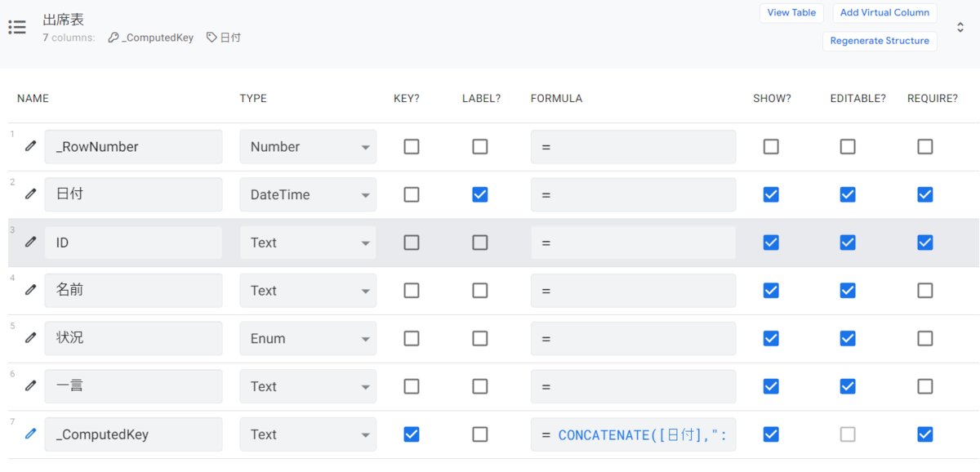Open the Enum type dropdown for 状況

[308, 338]
